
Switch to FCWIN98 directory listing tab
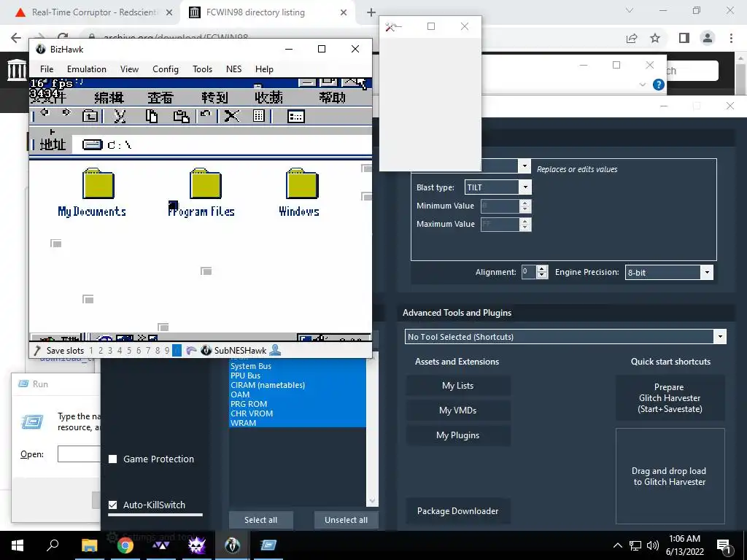tap(267, 12)
